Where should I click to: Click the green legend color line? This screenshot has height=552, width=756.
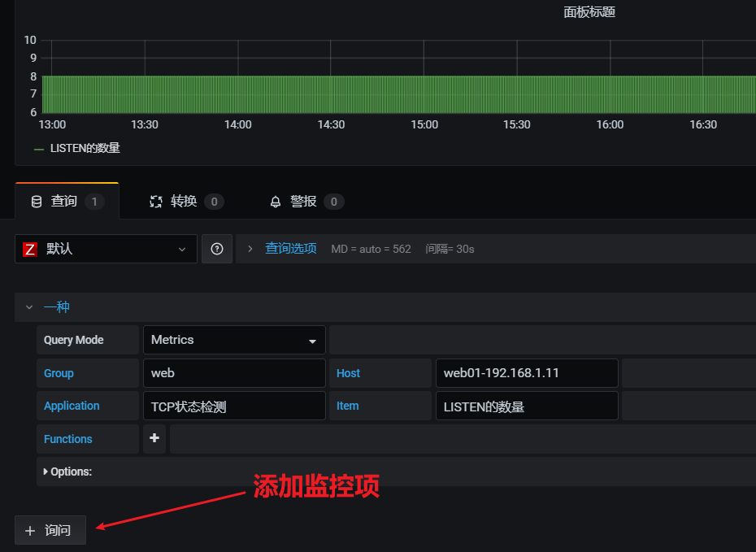[39, 150]
